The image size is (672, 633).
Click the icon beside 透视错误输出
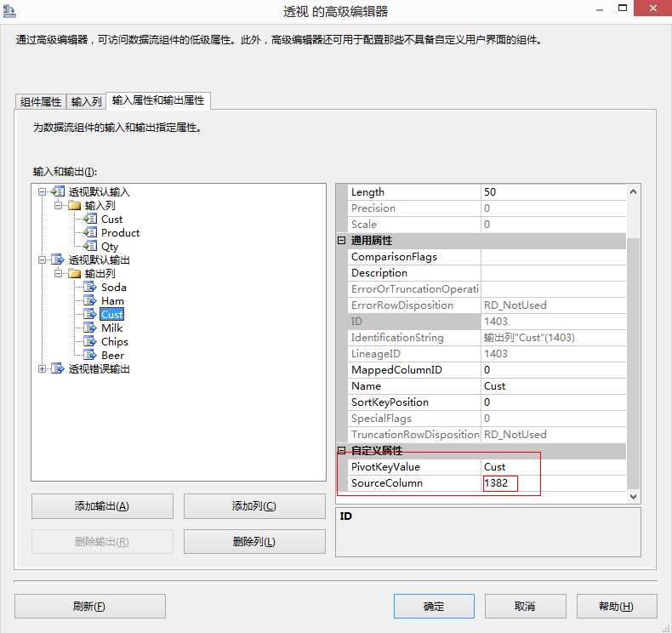pyautogui.click(x=58, y=368)
